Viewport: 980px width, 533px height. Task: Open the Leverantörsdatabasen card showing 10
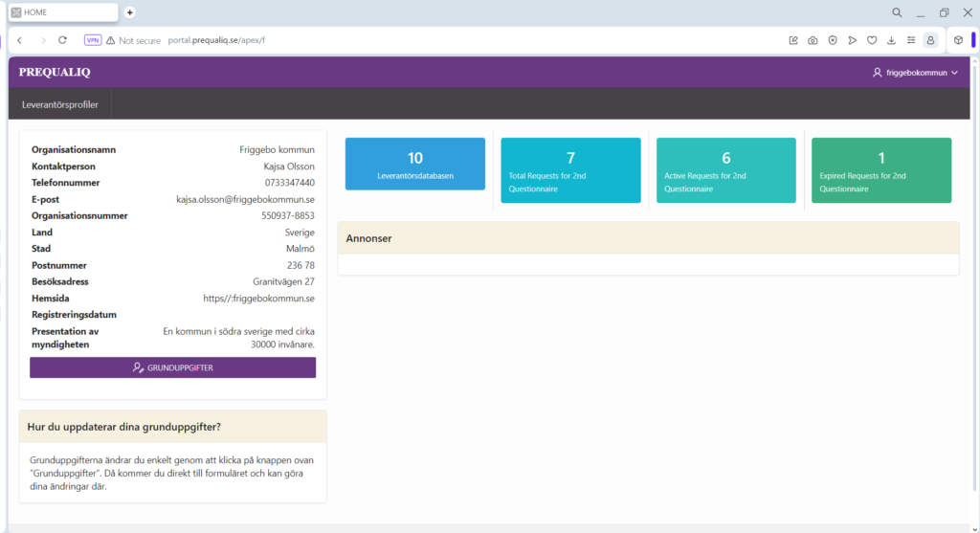(414, 169)
